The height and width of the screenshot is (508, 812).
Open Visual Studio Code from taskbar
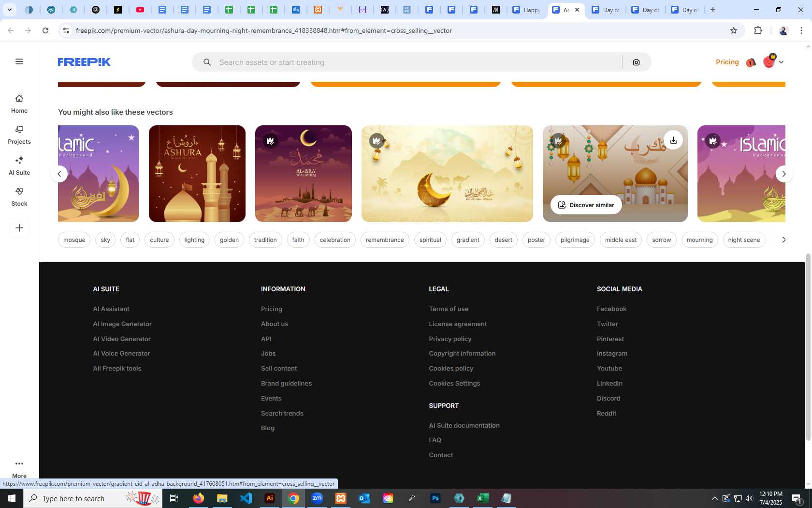pos(246,498)
